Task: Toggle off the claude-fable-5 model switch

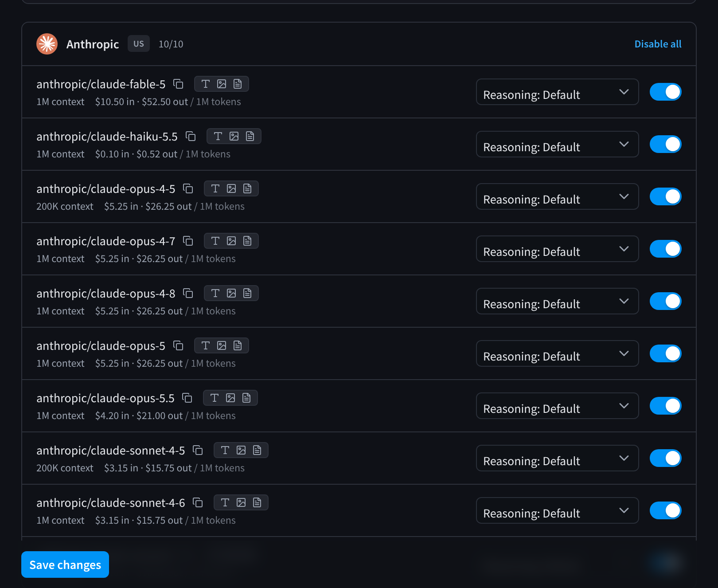Action: tap(666, 92)
